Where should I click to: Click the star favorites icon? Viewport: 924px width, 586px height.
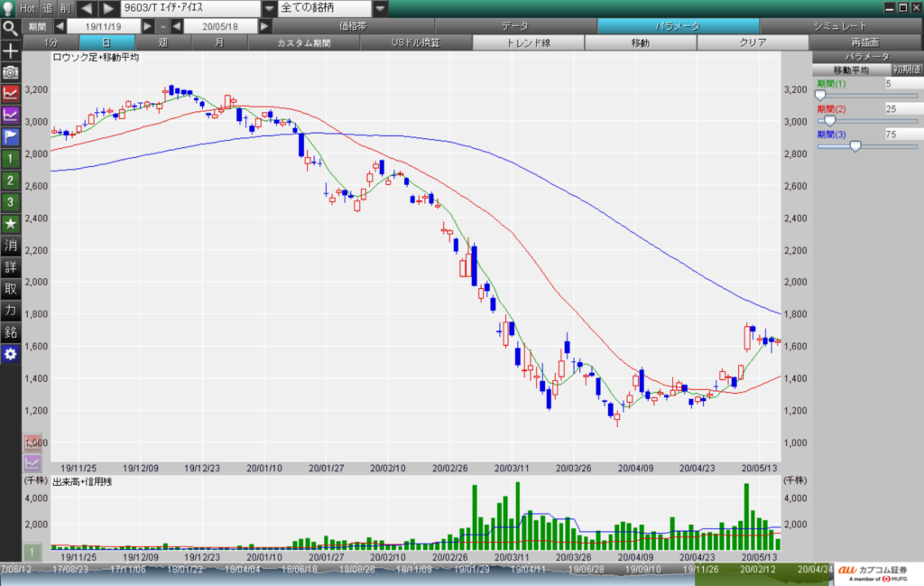coord(10,223)
